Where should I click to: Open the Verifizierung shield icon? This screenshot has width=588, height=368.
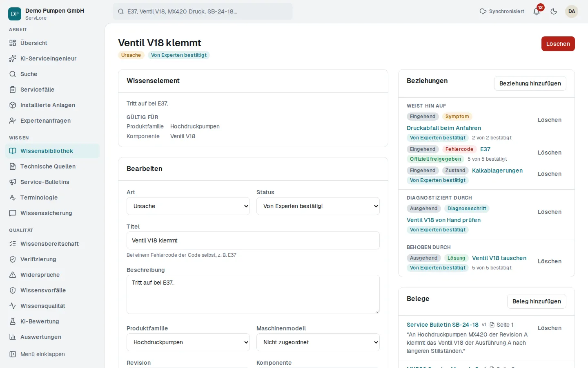(x=13, y=259)
